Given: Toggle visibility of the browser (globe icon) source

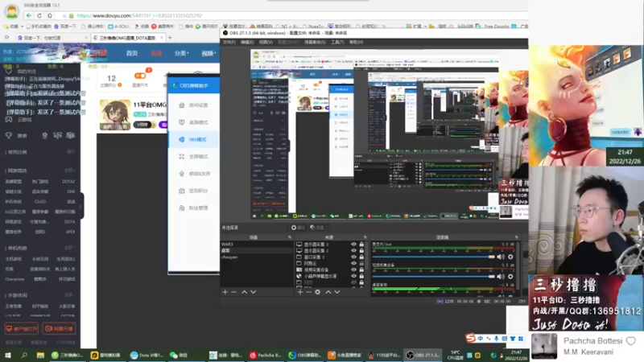Looking at the screenshot, I should pos(353,276).
